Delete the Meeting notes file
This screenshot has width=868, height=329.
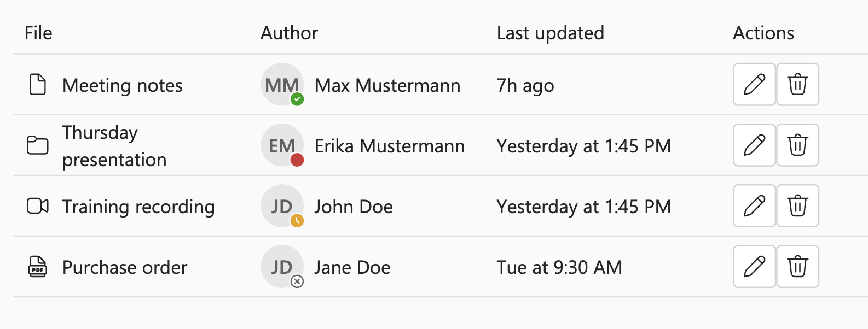click(797, 85)
